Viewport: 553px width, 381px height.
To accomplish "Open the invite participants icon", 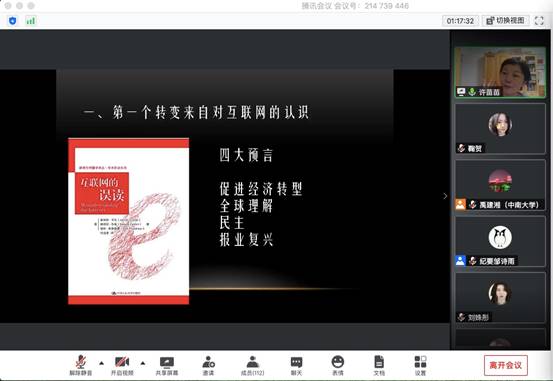I will pos(208,365).
